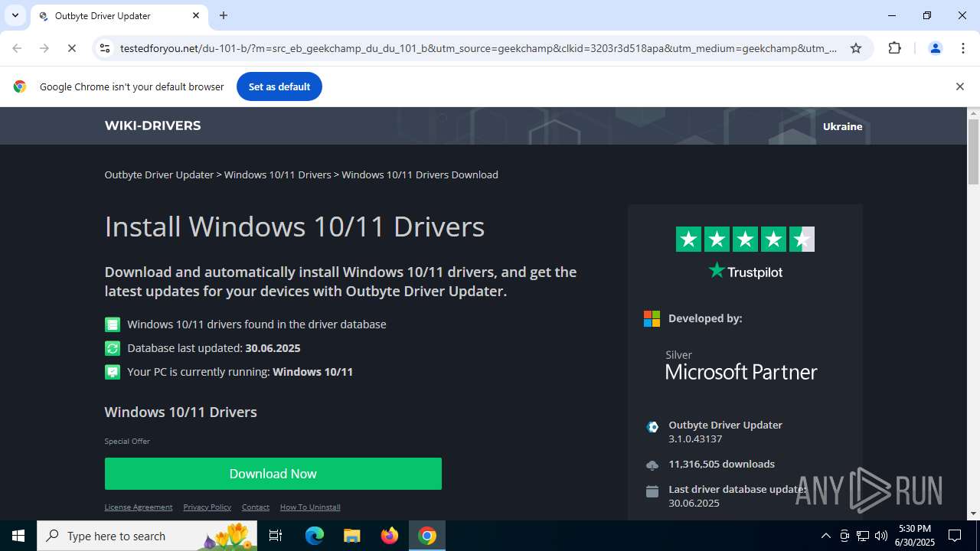Open the Chrome three-dot menu

click(962, 48)
